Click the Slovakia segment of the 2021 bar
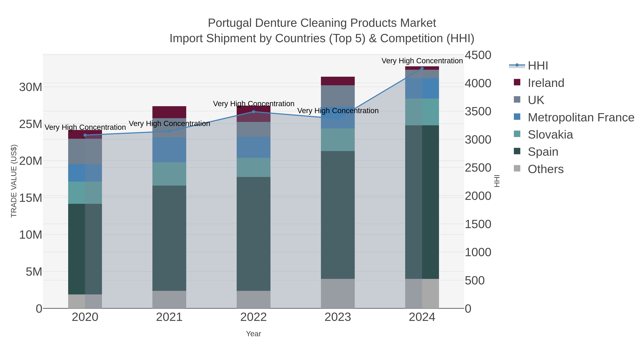Image resolution: width=644 pixels, height=362 pixels. pyautogui.click(x=169, y=174)
